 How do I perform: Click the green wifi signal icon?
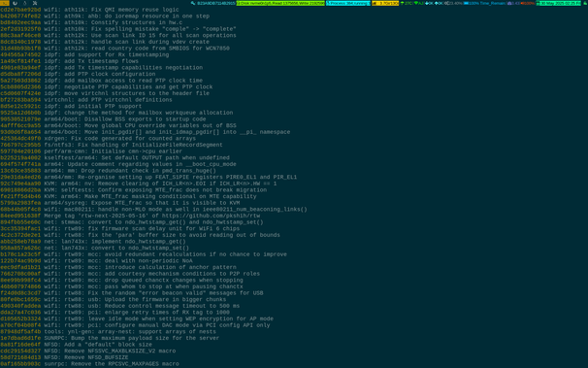click(x=416, y=3)
